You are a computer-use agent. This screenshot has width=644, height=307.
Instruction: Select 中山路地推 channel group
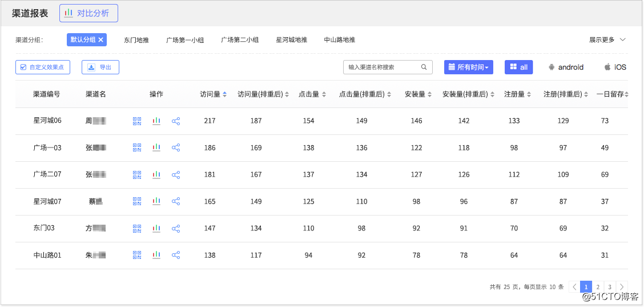pyautogui.click(x=340, y=40)
